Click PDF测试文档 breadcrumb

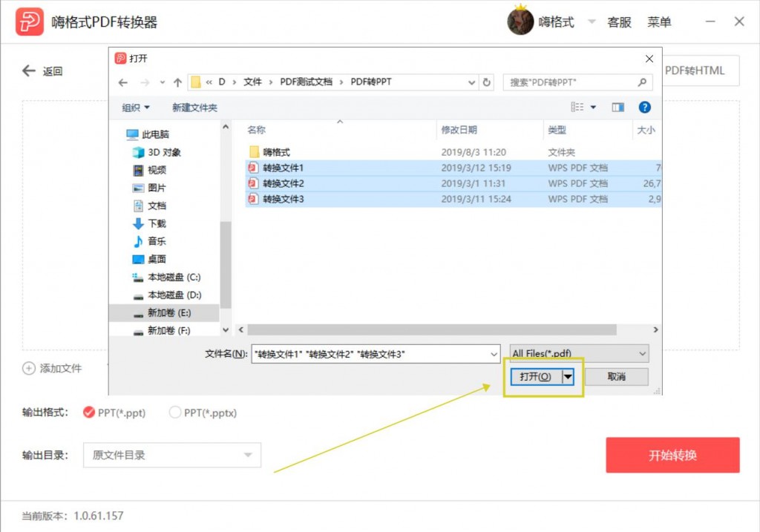point(307,82)
